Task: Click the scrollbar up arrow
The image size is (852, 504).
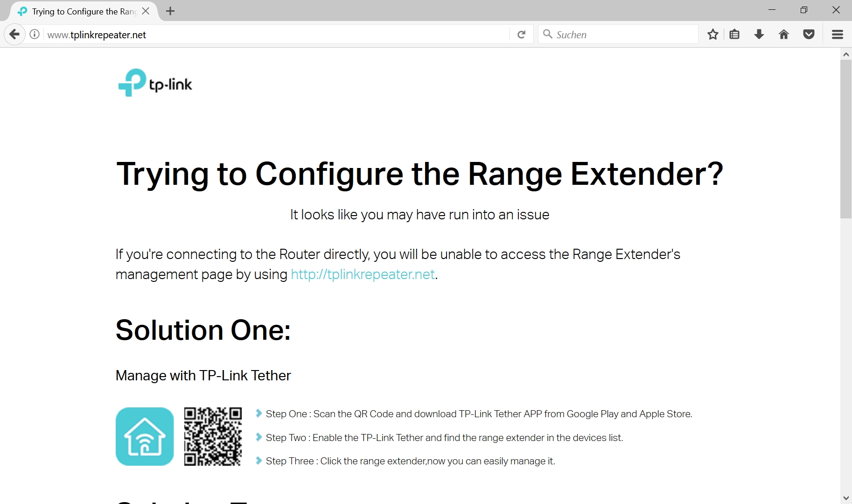Action: 846,54
